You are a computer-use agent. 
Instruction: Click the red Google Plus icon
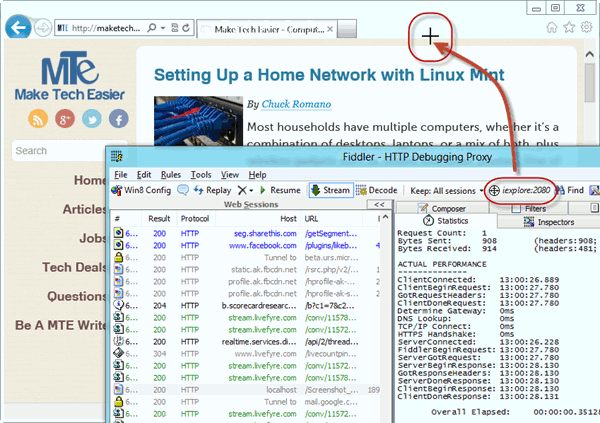(x=65, y=119)
